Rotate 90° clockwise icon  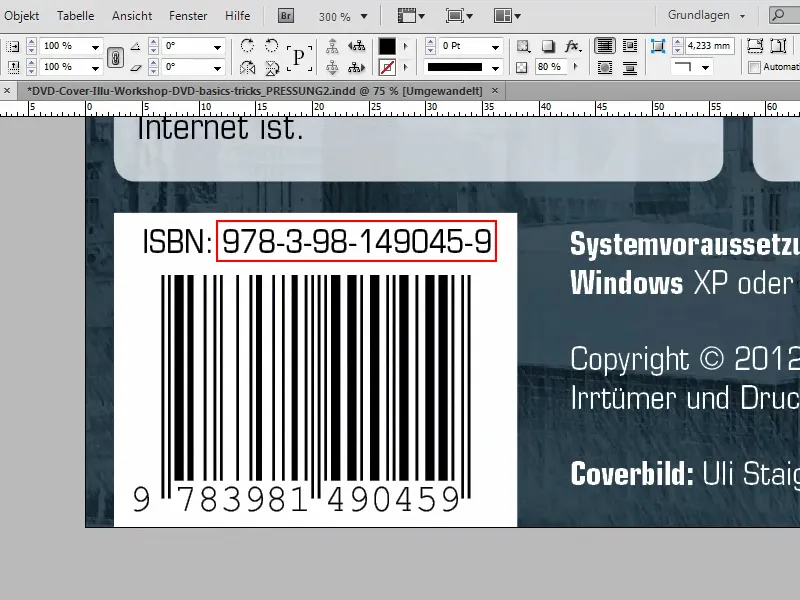click(x=247, y=46)
